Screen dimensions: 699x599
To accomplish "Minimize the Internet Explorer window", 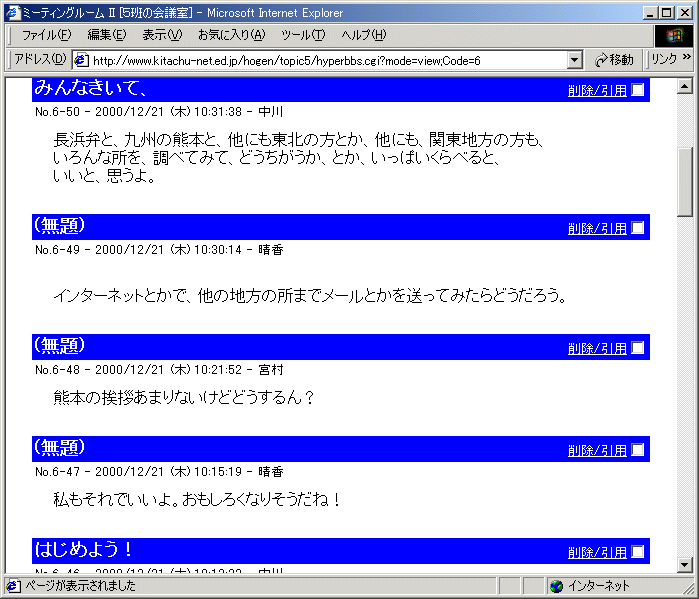I will click(650, 13).
